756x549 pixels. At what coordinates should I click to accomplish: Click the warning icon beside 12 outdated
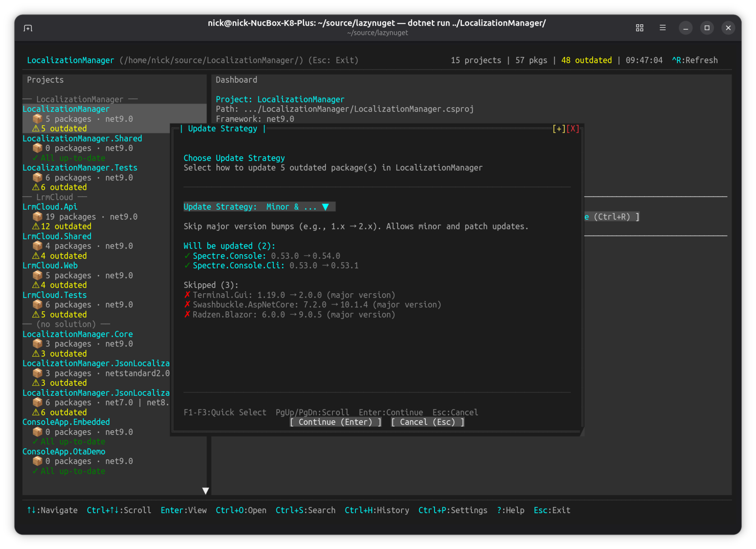(36, 226)
